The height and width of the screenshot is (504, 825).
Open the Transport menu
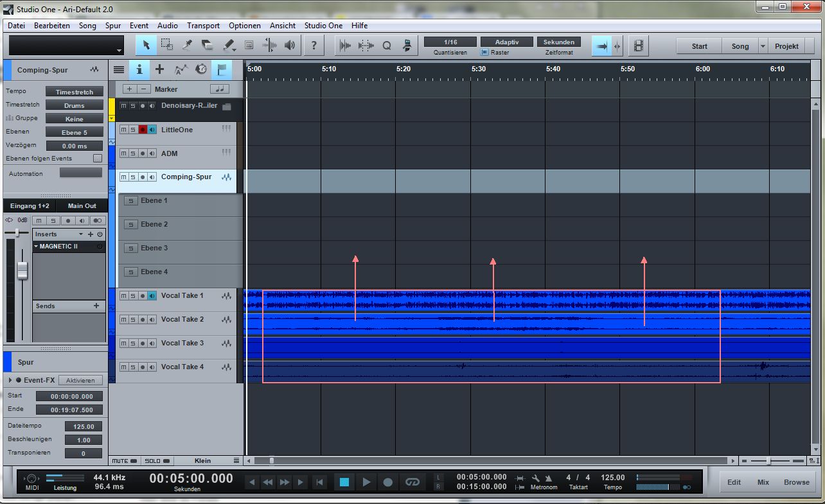pyautogui.click(x=203, y=26)
